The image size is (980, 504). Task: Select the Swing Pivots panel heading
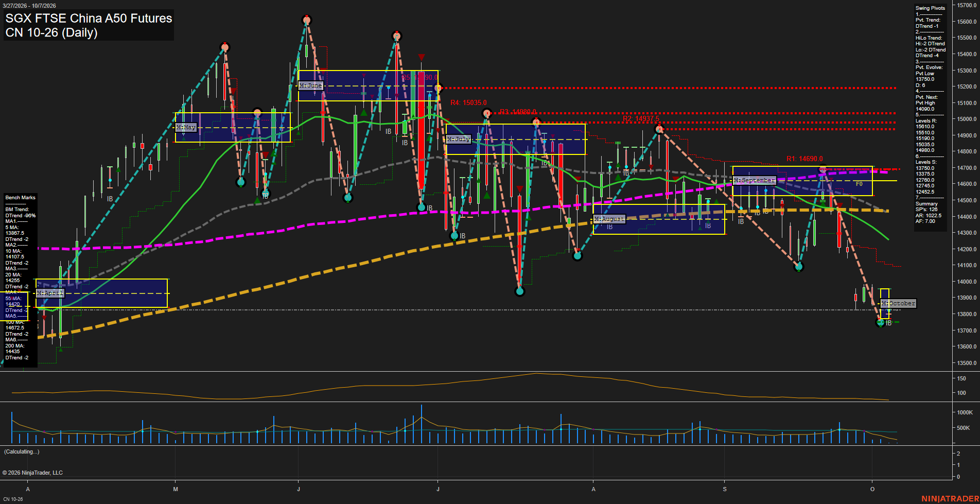pyautogui.click(x=930, y=8)
